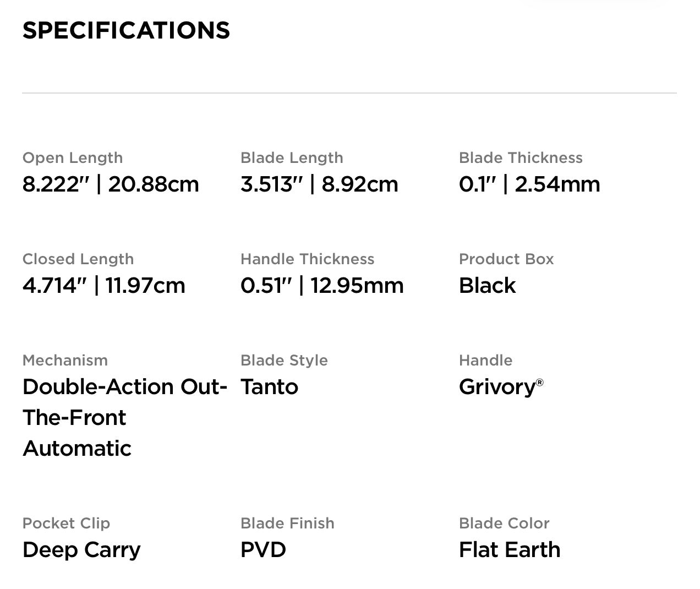Click the Mechanism label
Viewport: 700px width, 589px height.
coord(65,361)
